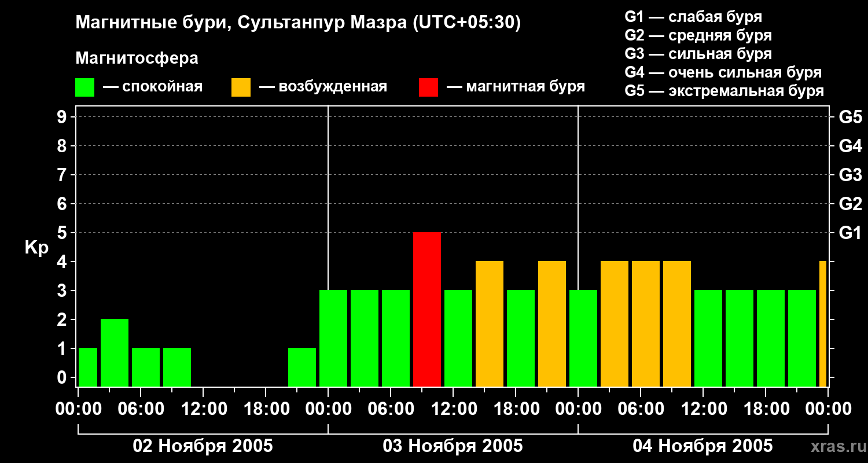
Task: Click the '— возбужденная' legend label
Action: pos(323,87)
